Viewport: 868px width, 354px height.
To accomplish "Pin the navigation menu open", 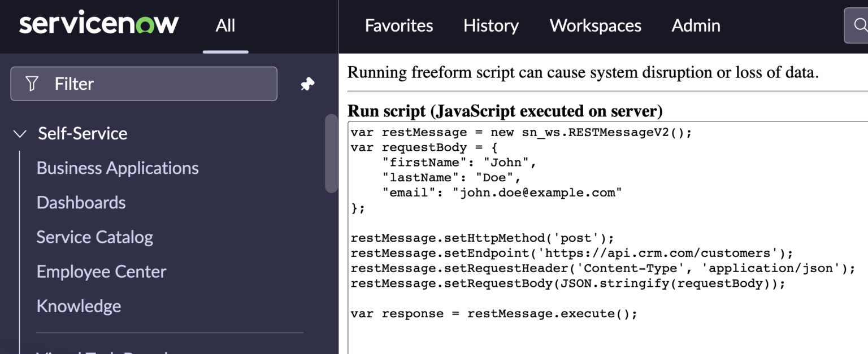I will pyautogui.click(x=307, y=83).
